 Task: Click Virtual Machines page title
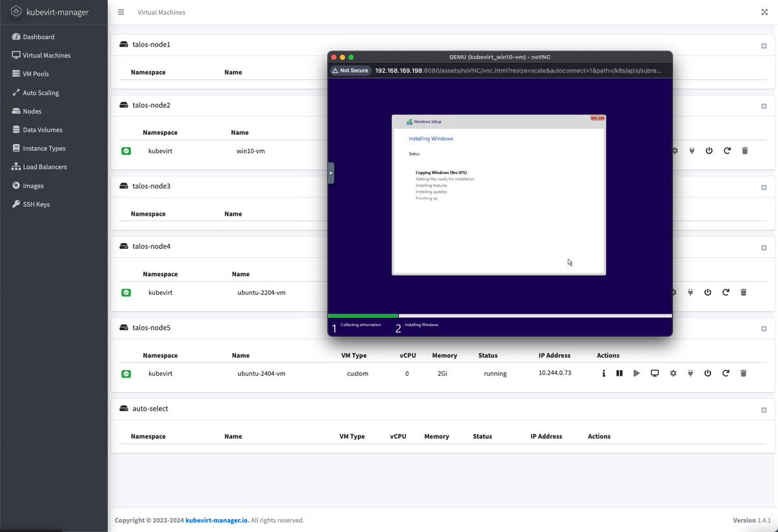pos(161,12)
